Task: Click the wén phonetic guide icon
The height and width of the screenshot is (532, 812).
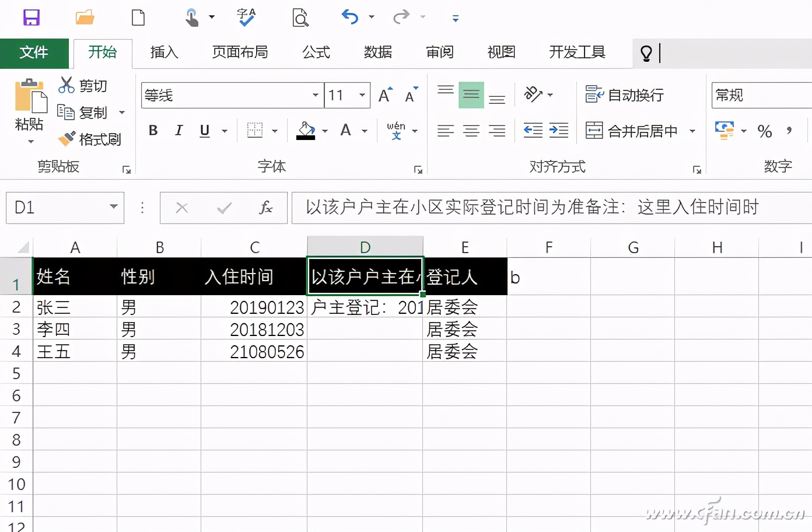Action: pyautogui.click(x=396, y=131)
